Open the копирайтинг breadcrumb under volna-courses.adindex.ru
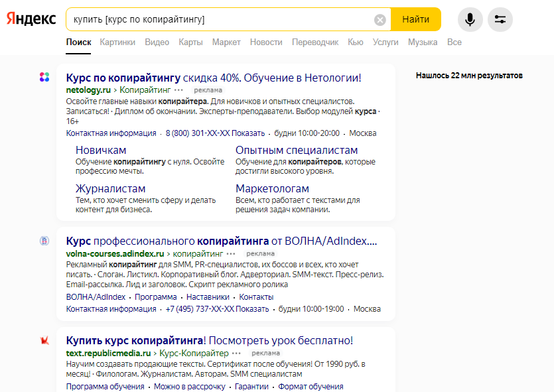 coord(198,253)
